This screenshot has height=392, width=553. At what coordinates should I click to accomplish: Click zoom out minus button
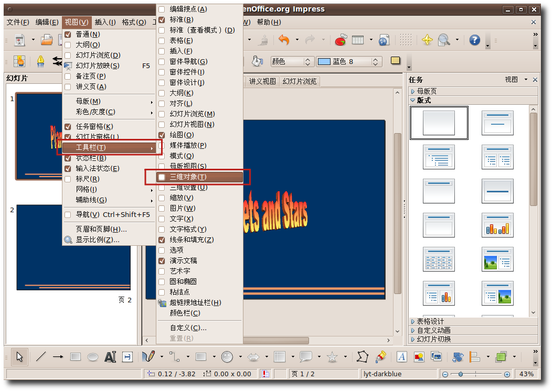(x=445, y=374)
